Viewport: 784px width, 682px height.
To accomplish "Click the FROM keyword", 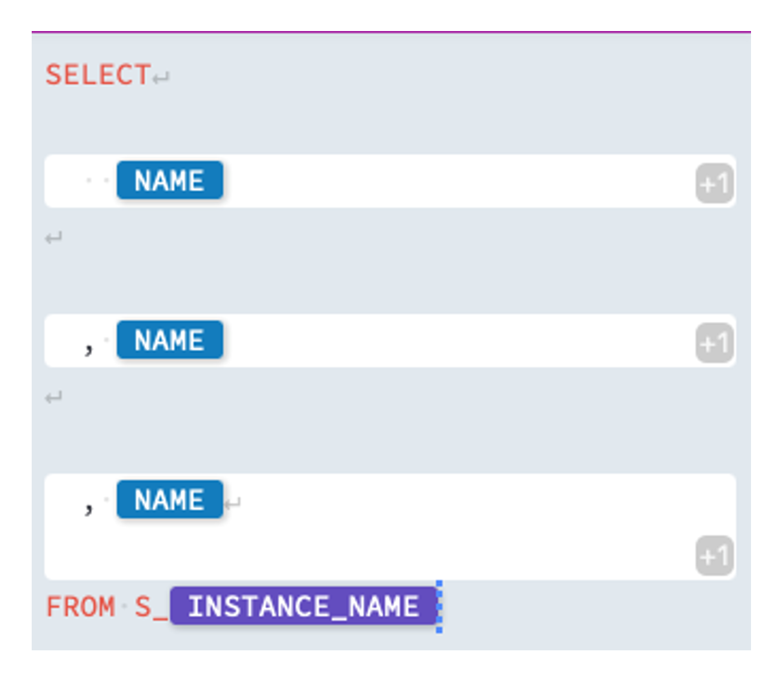I will point(81,607).
